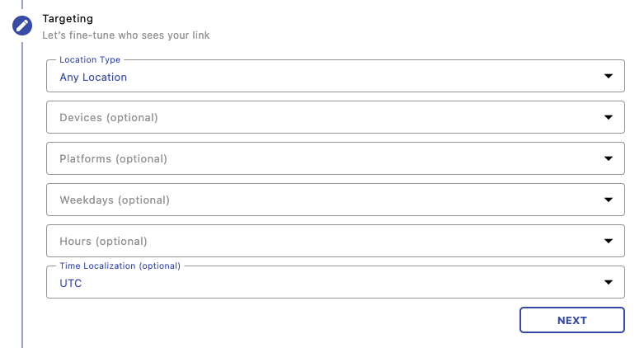Click the Weekdays caret arrow icon
The width and height of the screenshot is (644, 348).
click(609, 200)
